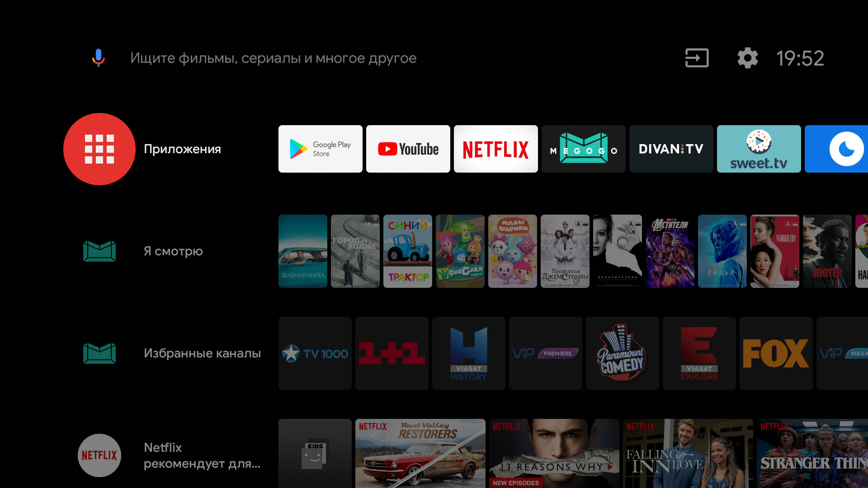Open the 'Праведные Джемстоуны' poster
868x488 pixels.
tap(565, 251)
